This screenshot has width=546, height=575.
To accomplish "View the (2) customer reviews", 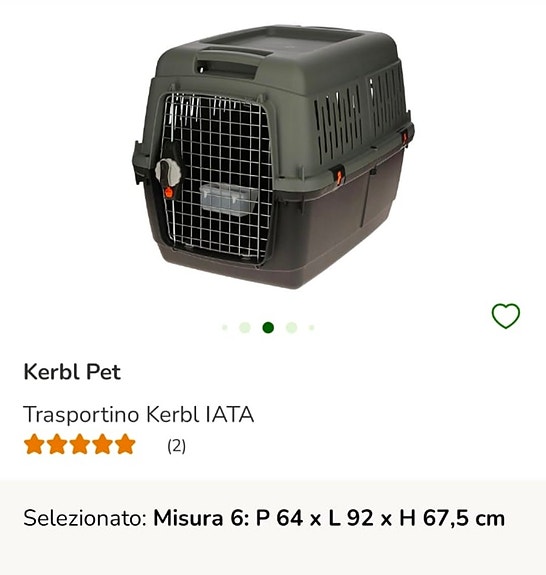I will (176, 446).
